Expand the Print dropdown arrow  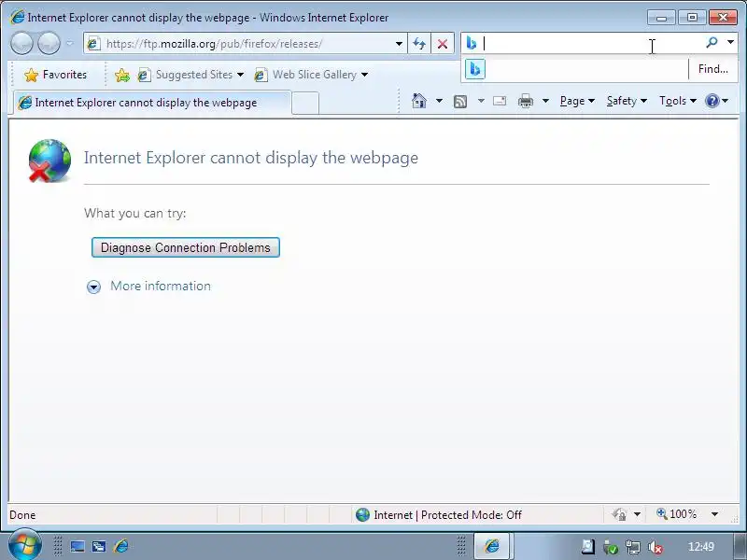pos(545,101)
